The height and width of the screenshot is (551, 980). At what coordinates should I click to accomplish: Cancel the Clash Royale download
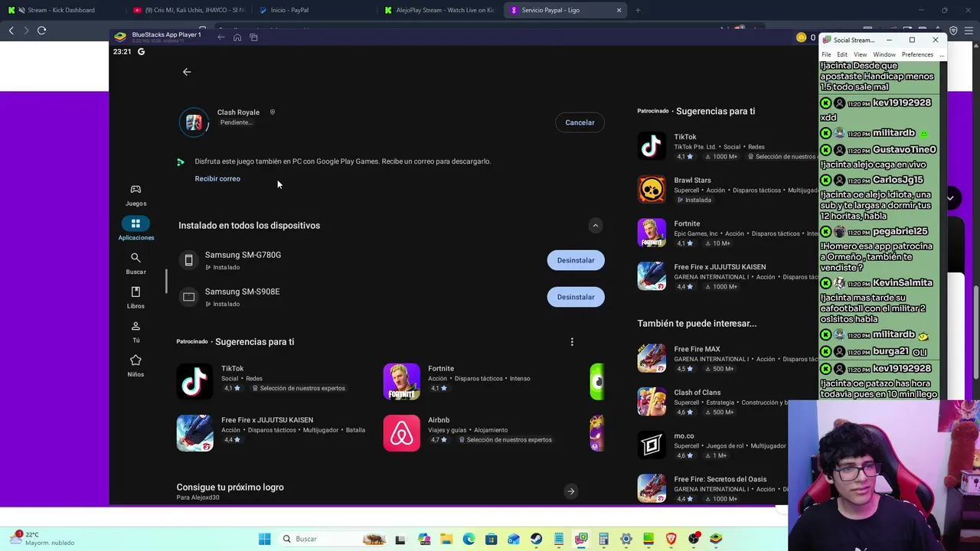click(580, 122)
